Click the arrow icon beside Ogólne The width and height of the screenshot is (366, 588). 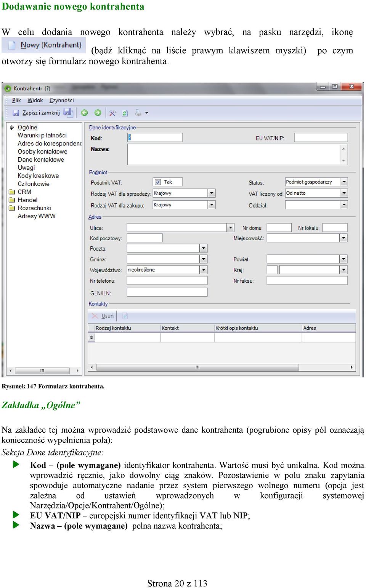point(12,127)
